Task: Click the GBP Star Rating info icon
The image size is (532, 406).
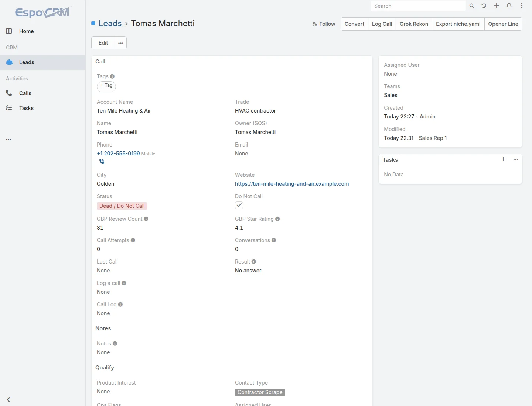Action: click(x=277, y=219)
